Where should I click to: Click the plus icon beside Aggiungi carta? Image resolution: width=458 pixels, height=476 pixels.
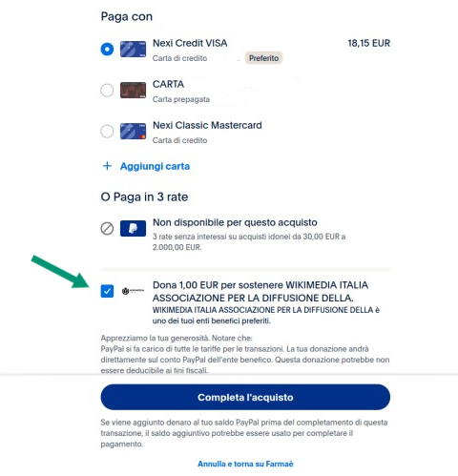pos(107,166)
